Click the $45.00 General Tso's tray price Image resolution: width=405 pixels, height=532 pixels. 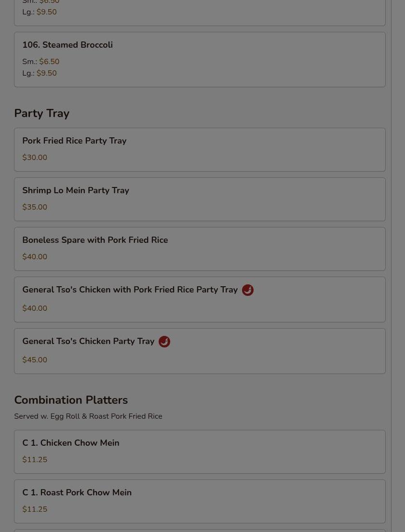click(35, 360)
